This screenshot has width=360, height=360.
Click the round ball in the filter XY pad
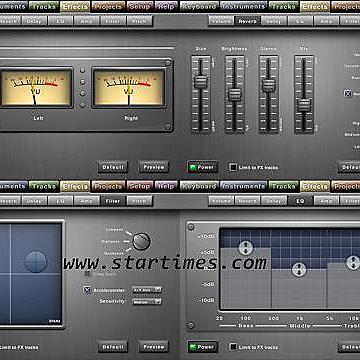coord(35,262)
